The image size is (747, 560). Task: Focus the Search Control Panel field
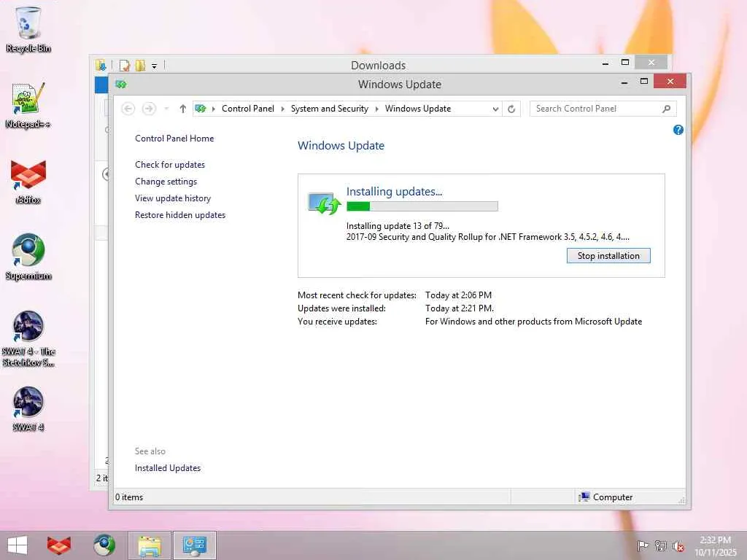tap(597, 109)
